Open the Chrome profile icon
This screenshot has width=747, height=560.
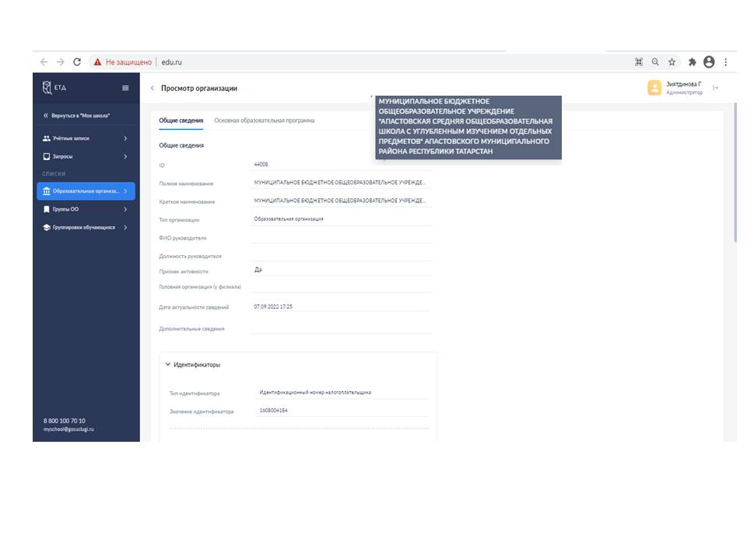pyautogui.click(x=708, y=62)
